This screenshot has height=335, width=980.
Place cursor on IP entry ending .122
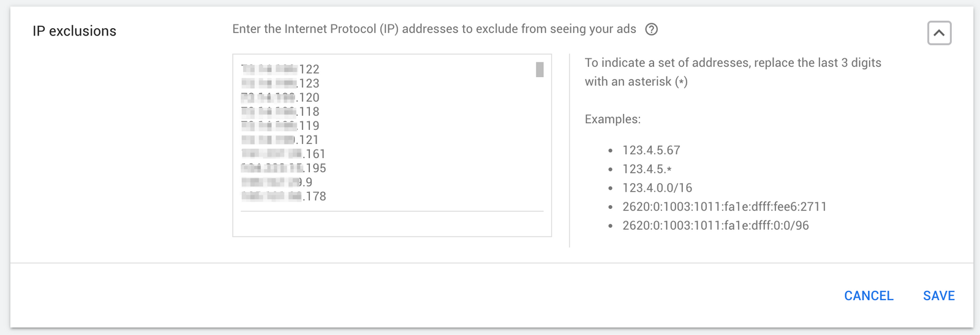280,69
